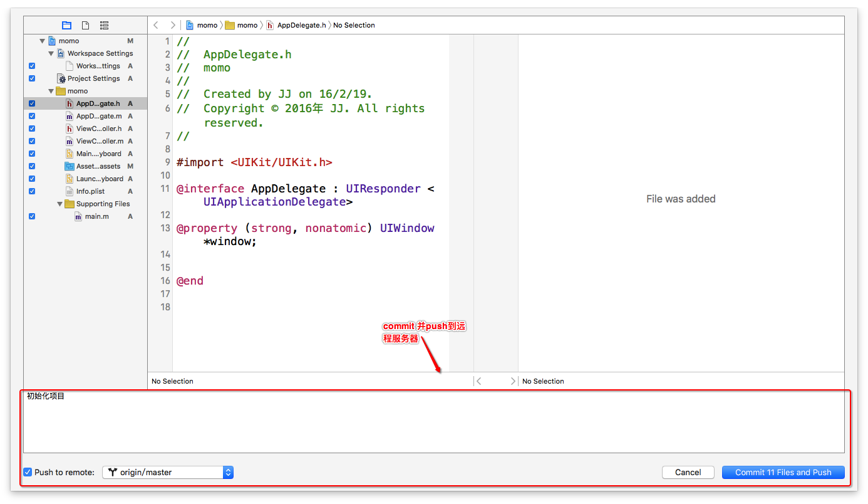Collapse Workspace Settings disclosure triangle

pos(51,53)
